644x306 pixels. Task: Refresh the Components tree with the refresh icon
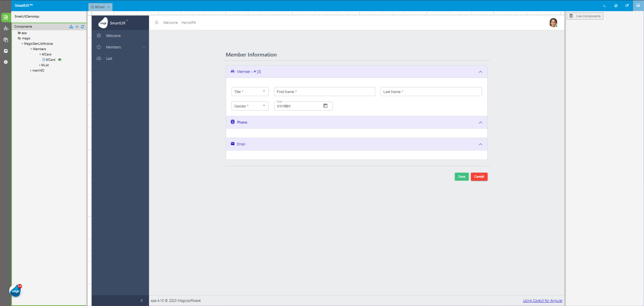coord(83,27)
